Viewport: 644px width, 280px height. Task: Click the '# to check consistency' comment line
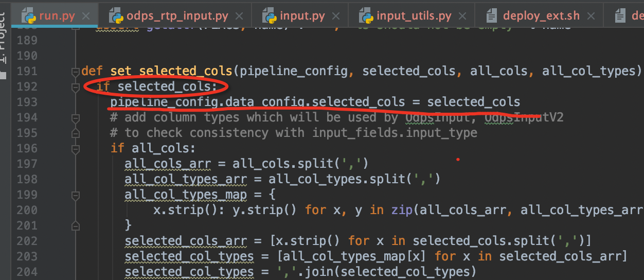[x=294, y=133]
